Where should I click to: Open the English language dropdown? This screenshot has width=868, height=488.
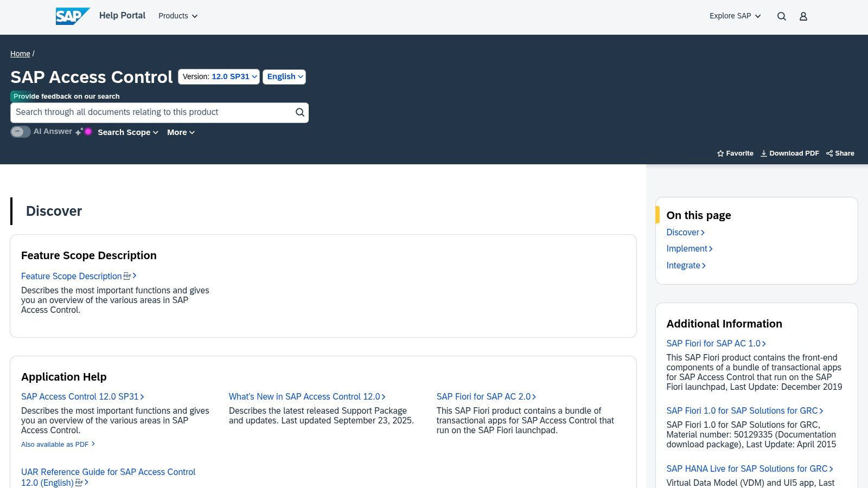284,77
